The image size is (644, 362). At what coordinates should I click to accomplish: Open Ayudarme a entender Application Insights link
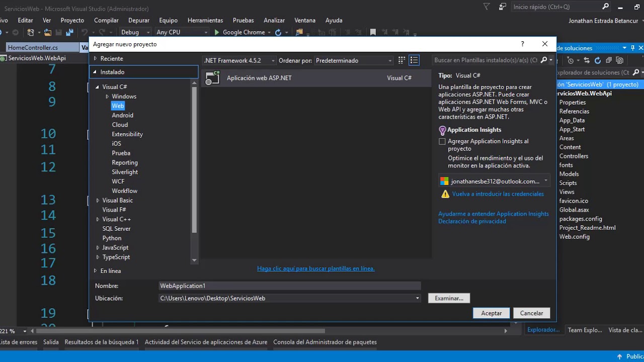point(494,214)
